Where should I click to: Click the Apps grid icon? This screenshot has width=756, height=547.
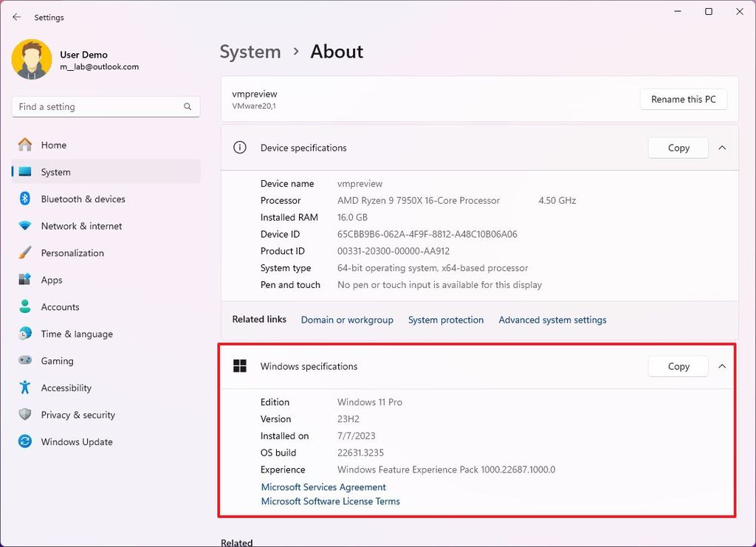[24, 280]
